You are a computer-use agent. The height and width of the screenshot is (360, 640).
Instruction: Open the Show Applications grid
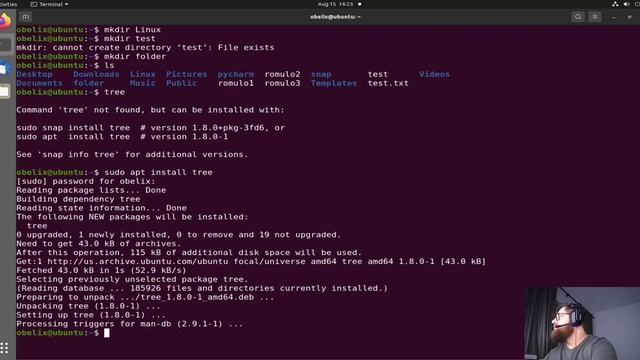pyautogui.click(x=4, y=348)
